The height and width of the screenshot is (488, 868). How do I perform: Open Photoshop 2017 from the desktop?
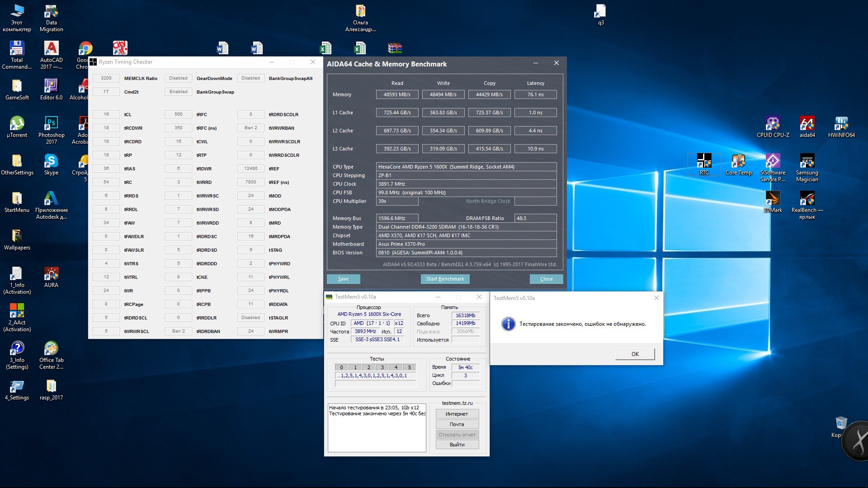pyautogui.click(x=51, y=124)
